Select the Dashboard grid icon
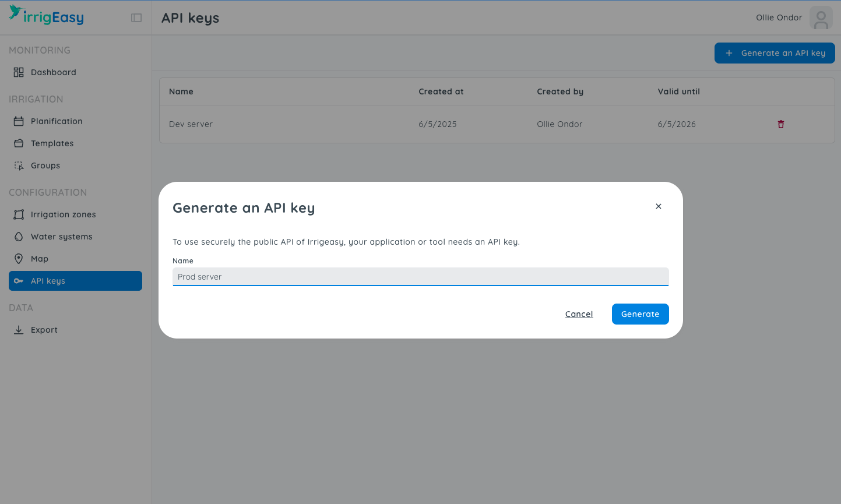 [x=19, y=72]
